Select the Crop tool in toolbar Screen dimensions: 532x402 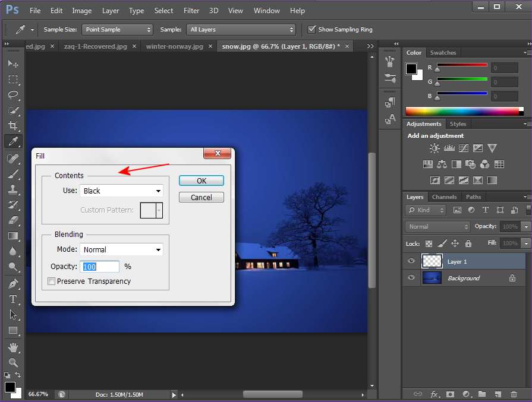coord(12,126)
